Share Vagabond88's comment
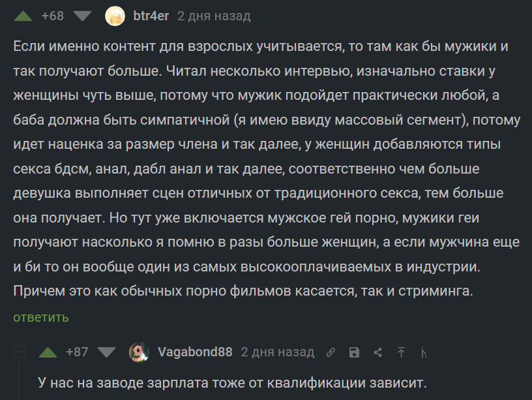Screen dimensions: 532x400 coord(377,353)
